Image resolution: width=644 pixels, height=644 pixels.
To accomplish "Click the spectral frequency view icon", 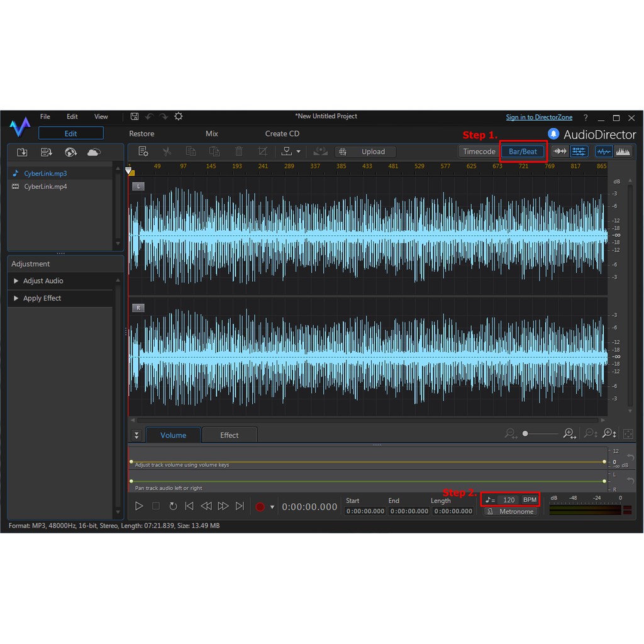I will (623, 152).
